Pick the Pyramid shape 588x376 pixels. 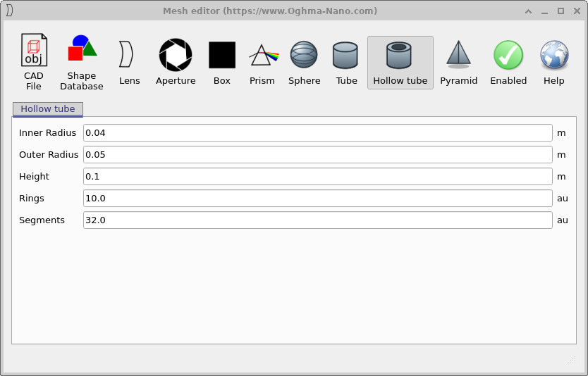(459, 62)
